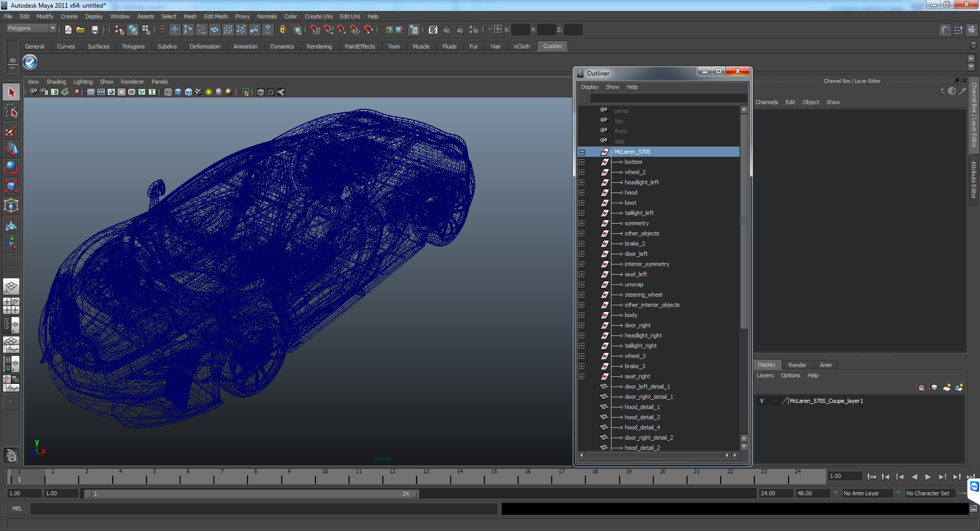
Task: Expand the body node in Outliner
Action: [581, 315]
